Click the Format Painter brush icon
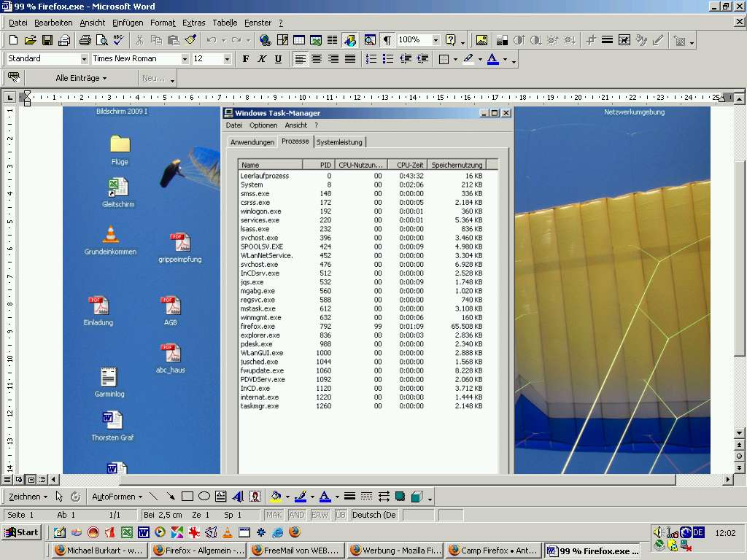747x560 pixels. click(191, 40)
